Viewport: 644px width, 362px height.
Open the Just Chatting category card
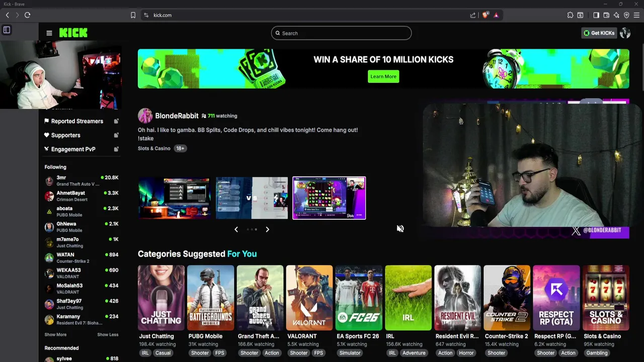click(x=161, y=298)
